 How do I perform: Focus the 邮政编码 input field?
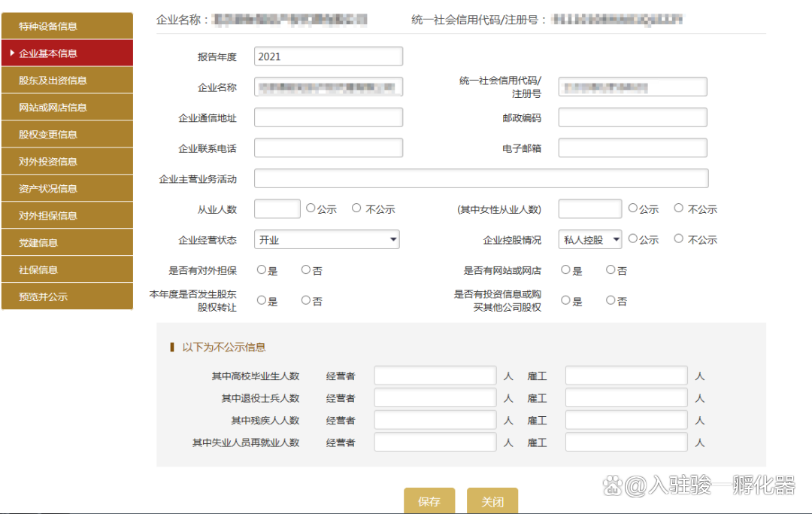tap(632, 117)
